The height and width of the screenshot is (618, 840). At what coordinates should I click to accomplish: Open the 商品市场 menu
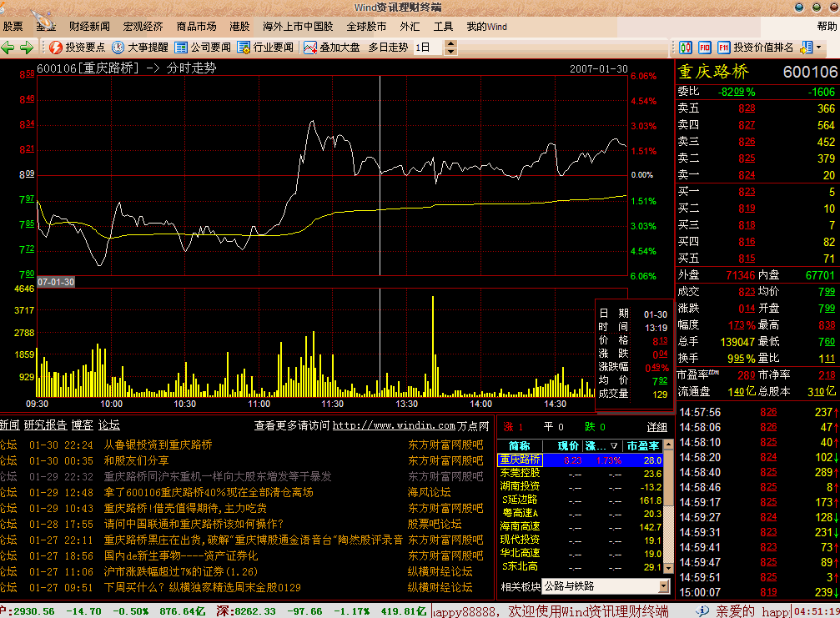point(196,26)
